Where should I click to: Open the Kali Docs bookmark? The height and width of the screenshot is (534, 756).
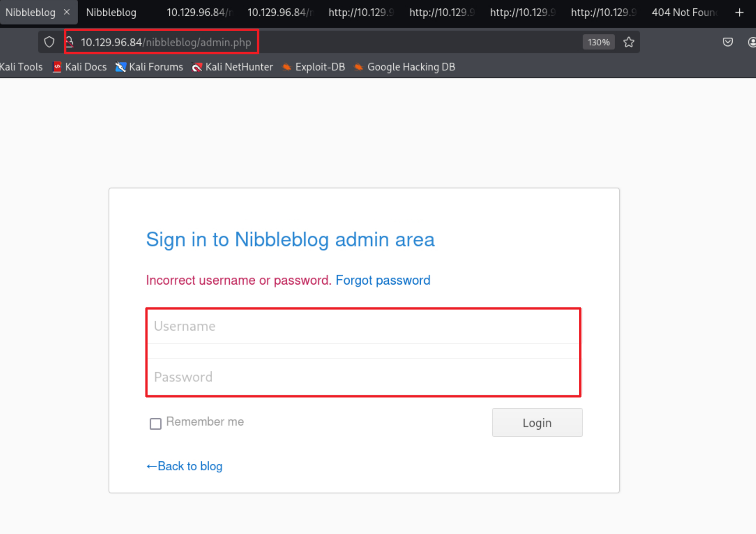(80, 67)
